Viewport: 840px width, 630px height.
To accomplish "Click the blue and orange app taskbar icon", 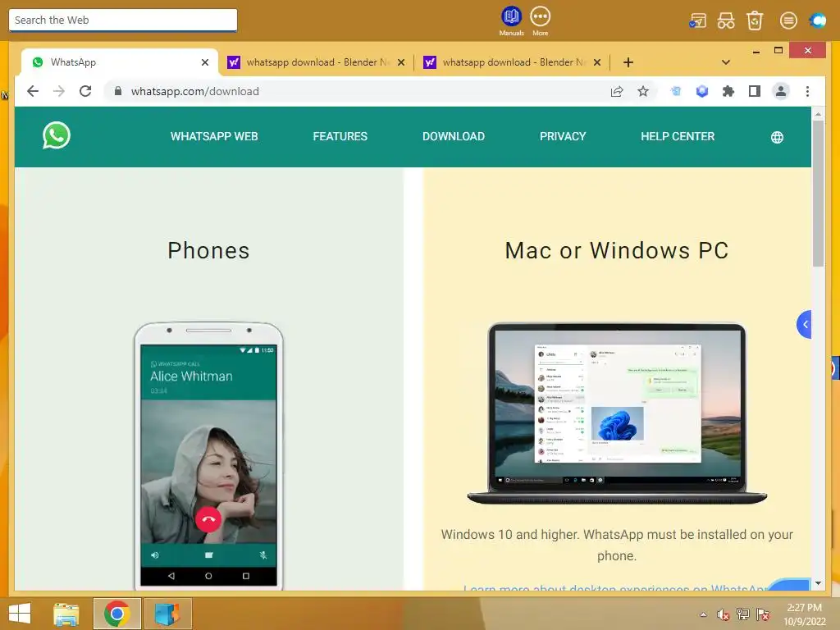I will pyautogui.click(x=167, y=614).
